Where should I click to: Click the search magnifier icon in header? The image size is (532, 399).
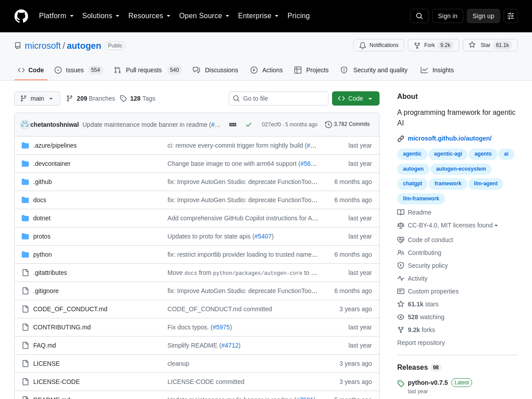pos(419,16)
